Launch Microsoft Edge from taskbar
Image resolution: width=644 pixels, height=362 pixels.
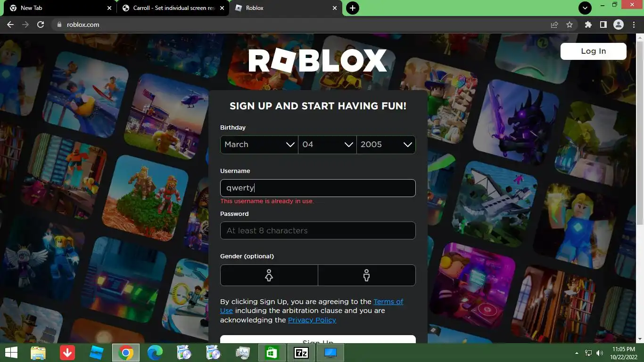coord(155,353)
